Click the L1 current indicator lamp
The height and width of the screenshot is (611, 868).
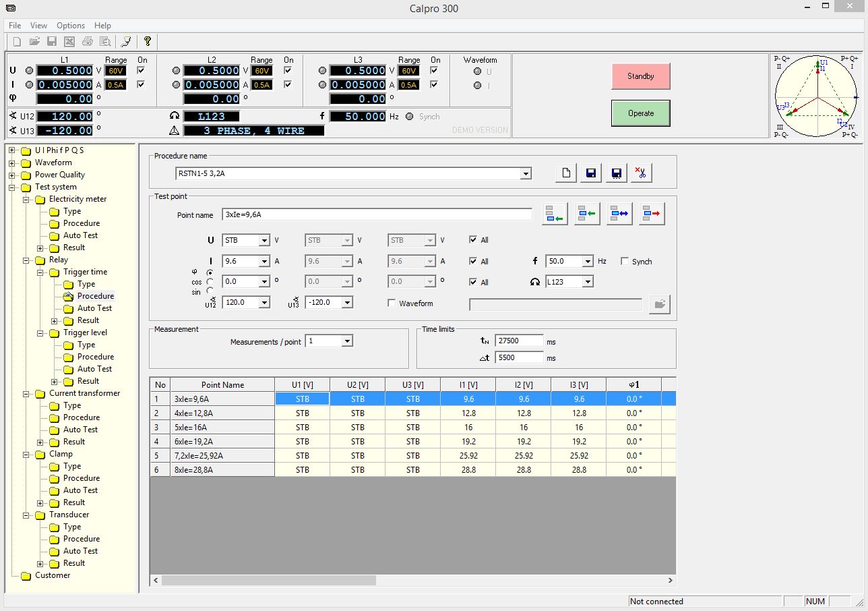(x=29, y=85)
